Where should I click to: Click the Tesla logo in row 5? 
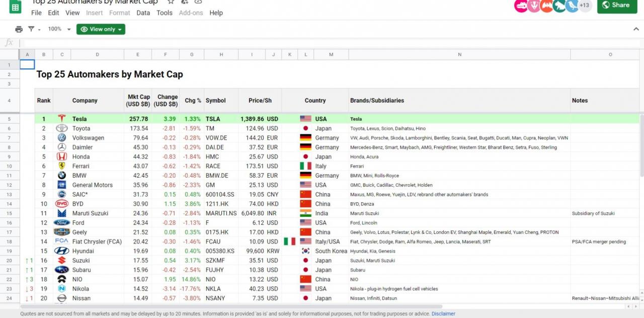click(62, 119)
